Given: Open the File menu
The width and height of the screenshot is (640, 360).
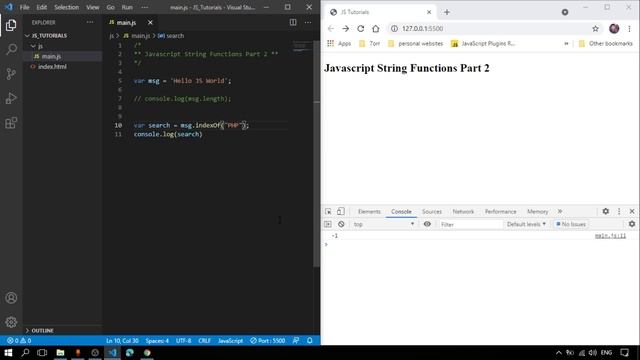Looking at the screenshot, I should [24, 7].
